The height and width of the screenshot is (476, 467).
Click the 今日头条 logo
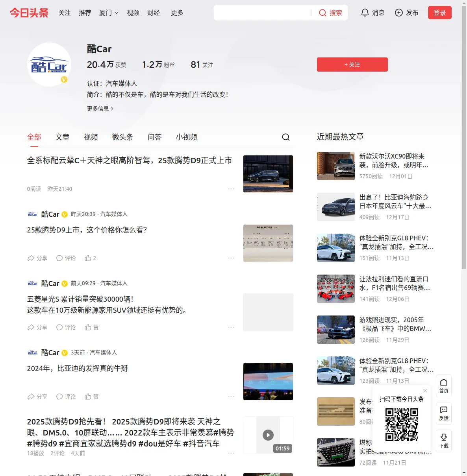coord(29,13)
